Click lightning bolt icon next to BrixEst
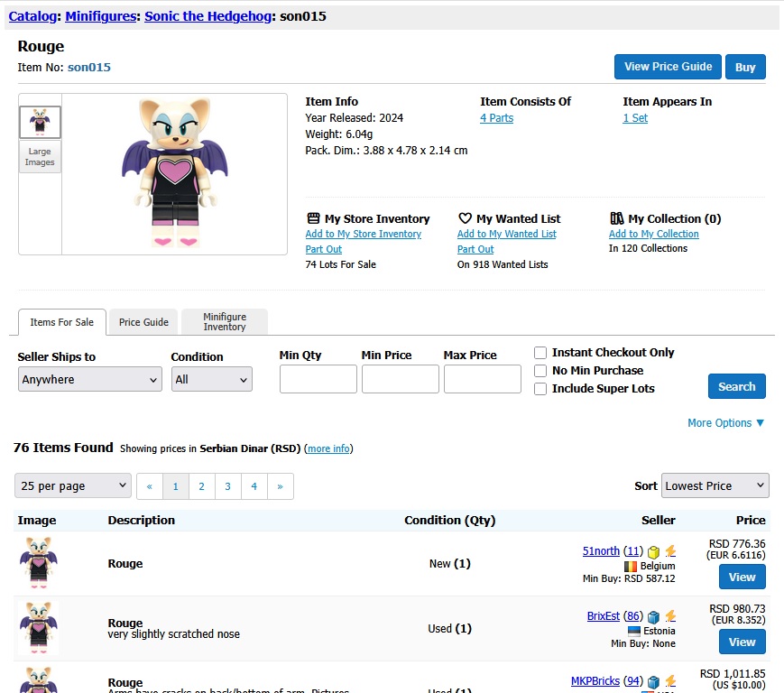 coord(669,616)
